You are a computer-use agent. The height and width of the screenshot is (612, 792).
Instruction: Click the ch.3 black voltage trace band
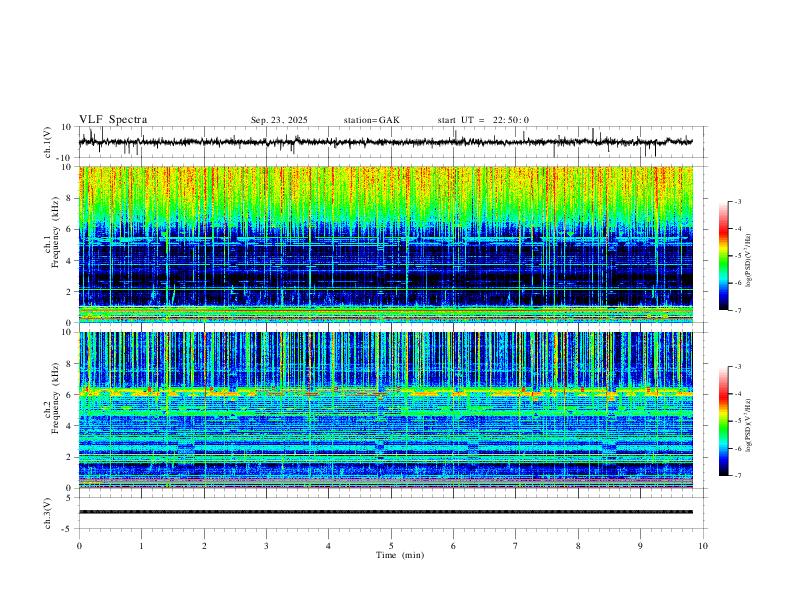point(385,512)
